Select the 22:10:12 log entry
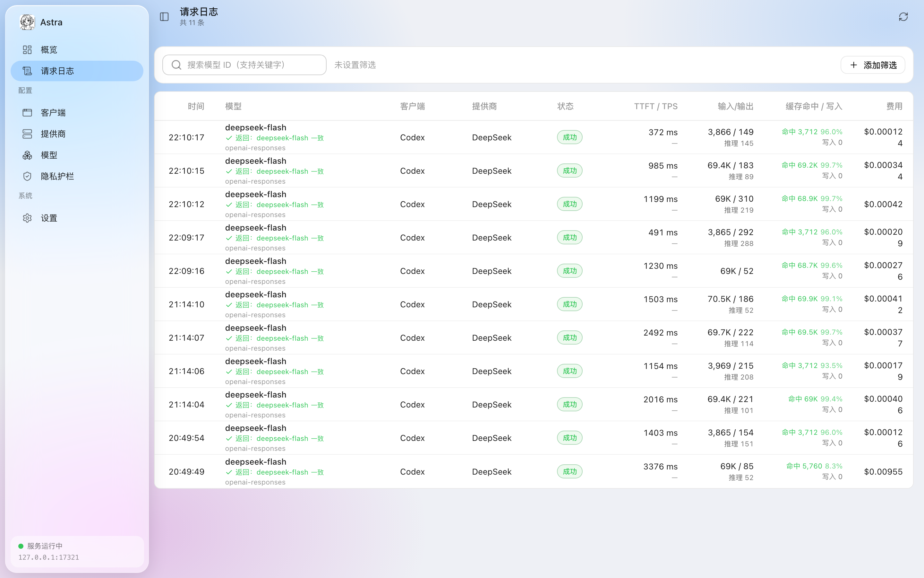Image resolution: width=924 pixels, height=578 pixels. pyautogui.click(x=534, y=204)
